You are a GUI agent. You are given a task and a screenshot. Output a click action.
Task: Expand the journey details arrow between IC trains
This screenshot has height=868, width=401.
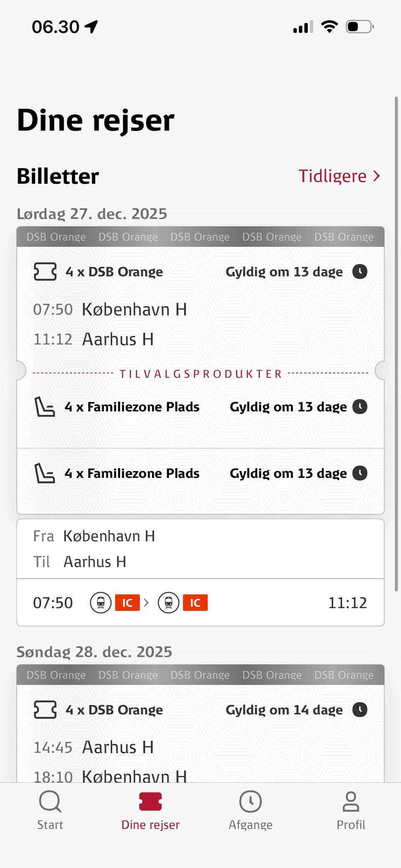click(x=146, y=603)
